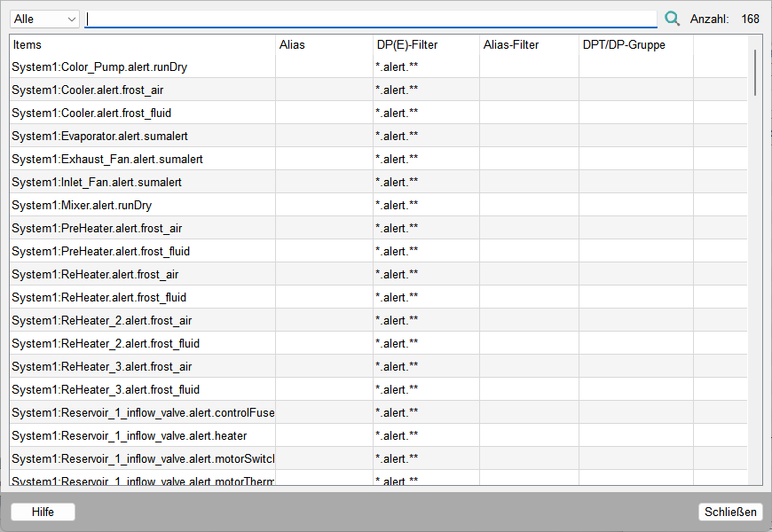
Task: Click the DPT/DP-Gruppe column header
Action: click(635, 44)
